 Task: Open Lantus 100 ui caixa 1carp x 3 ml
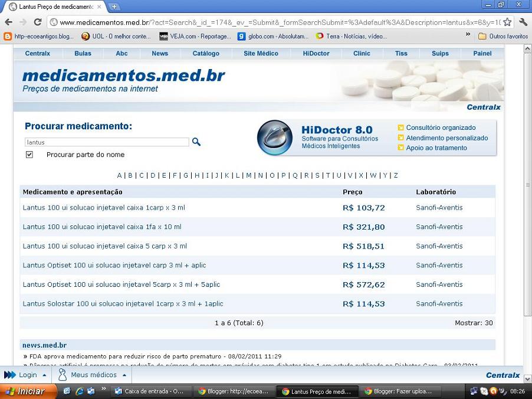click(x=104, y=208)
